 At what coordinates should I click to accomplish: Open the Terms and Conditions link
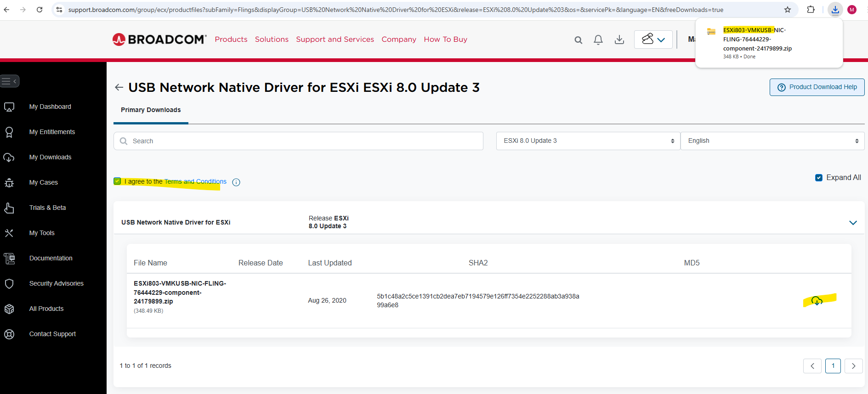pos(195,181)
